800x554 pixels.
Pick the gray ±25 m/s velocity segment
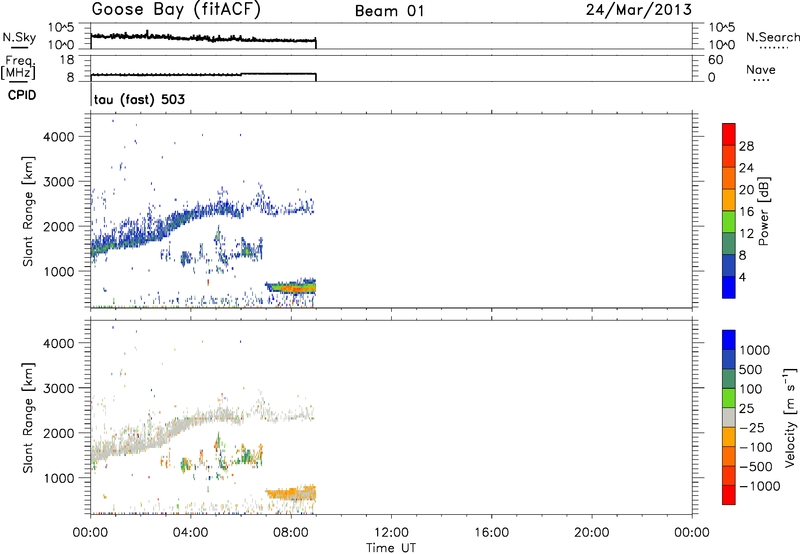(729, 417)
